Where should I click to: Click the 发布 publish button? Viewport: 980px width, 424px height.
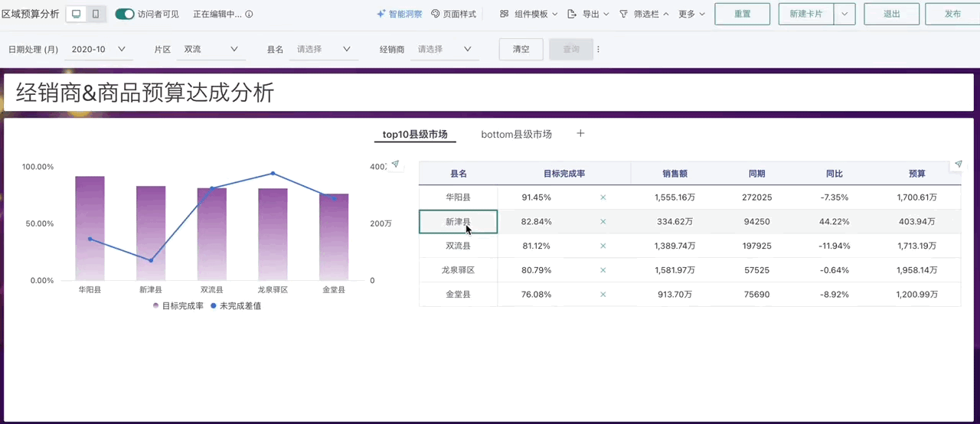click(952, 14)
